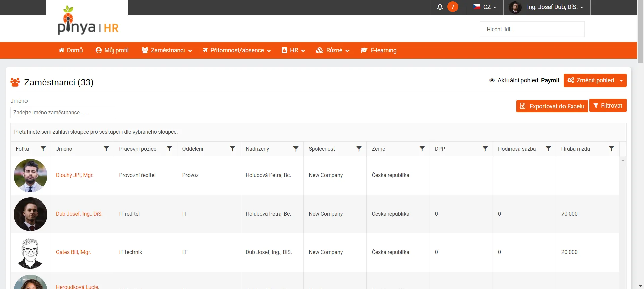Sort by the Pracovní pozice column header
644x289 pixels.
coord(138,149)
